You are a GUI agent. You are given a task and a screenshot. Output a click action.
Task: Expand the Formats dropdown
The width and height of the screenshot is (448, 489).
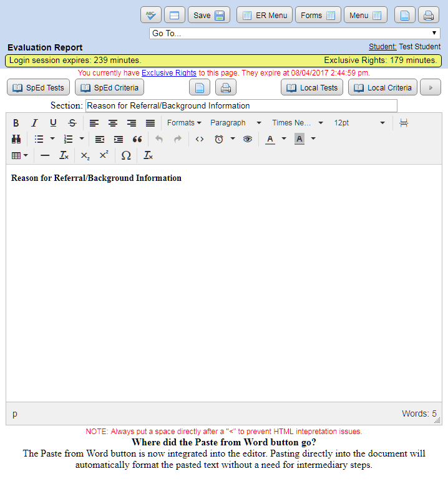[184, 123]
